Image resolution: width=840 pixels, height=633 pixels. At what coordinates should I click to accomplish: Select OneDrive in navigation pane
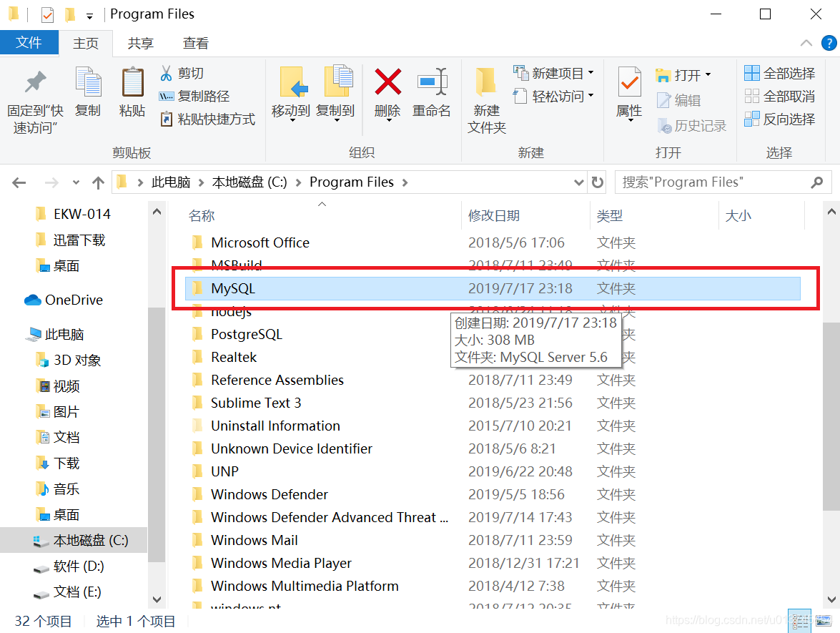(64, 300)
